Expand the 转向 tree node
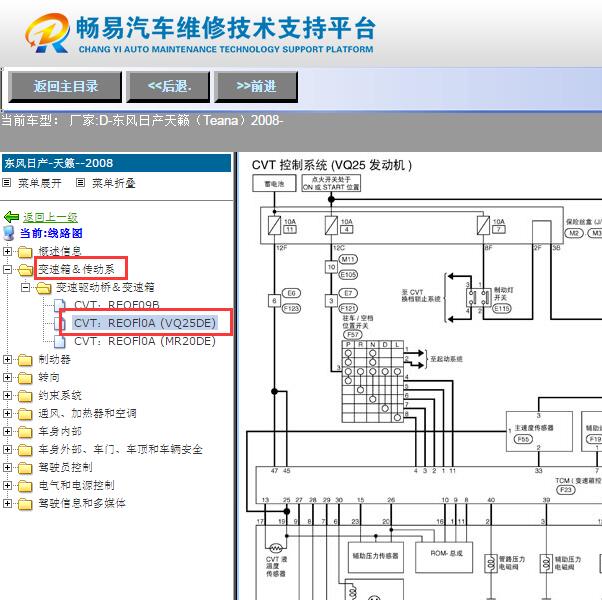The height and width of the screenshot is (600, 602). pyautogui.click(x=7, y=378)
